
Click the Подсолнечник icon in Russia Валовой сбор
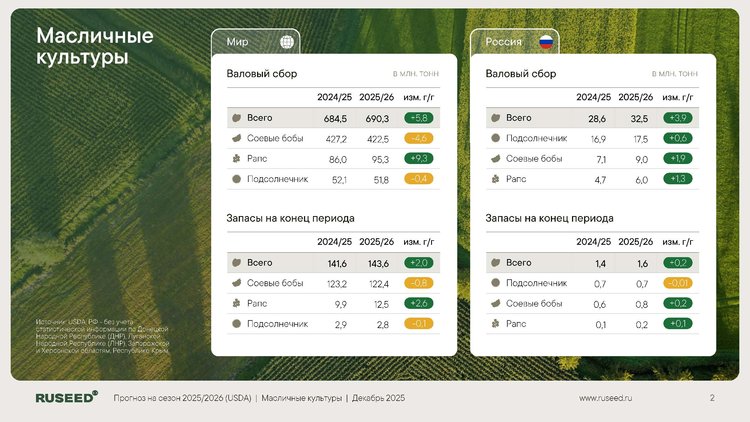tap(494, 138)
